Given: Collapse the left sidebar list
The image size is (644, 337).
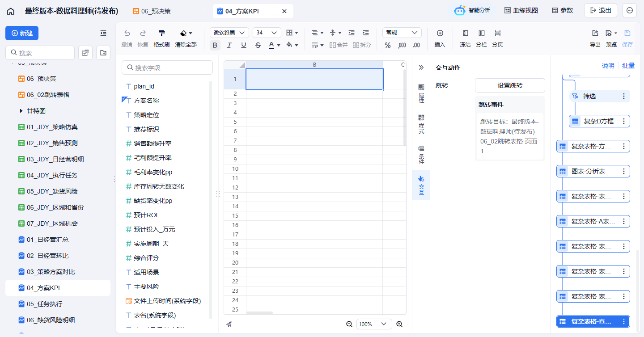Looking at the screenshot, I should (x=103, y=33).
